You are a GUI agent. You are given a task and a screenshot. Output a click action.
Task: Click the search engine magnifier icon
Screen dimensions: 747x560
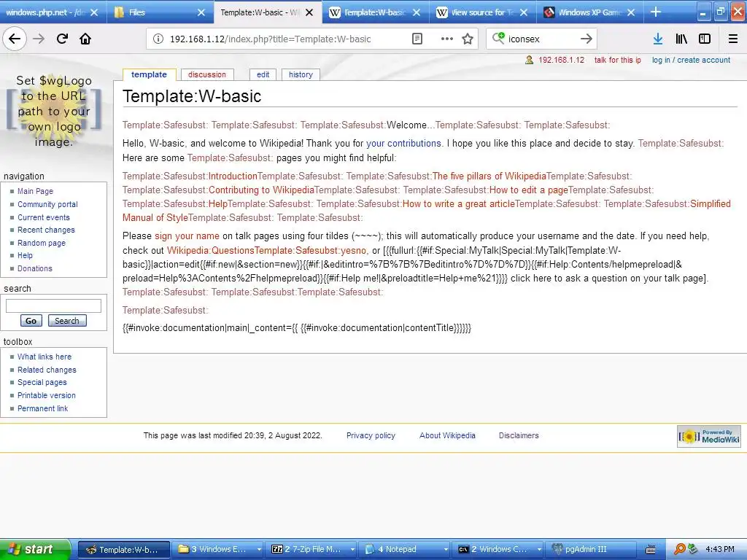click(x=498, y=39)
